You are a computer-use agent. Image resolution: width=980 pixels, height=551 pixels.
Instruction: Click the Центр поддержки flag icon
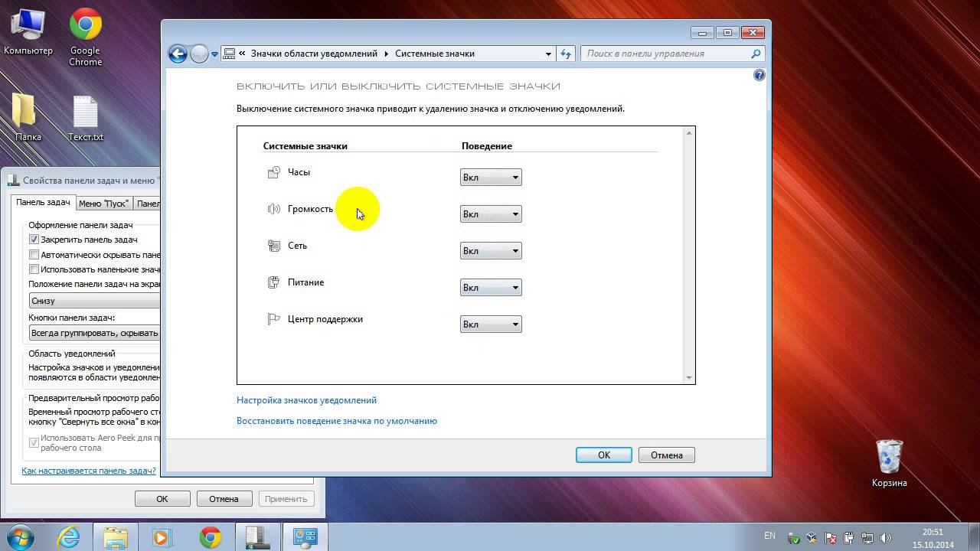point(273,319)
